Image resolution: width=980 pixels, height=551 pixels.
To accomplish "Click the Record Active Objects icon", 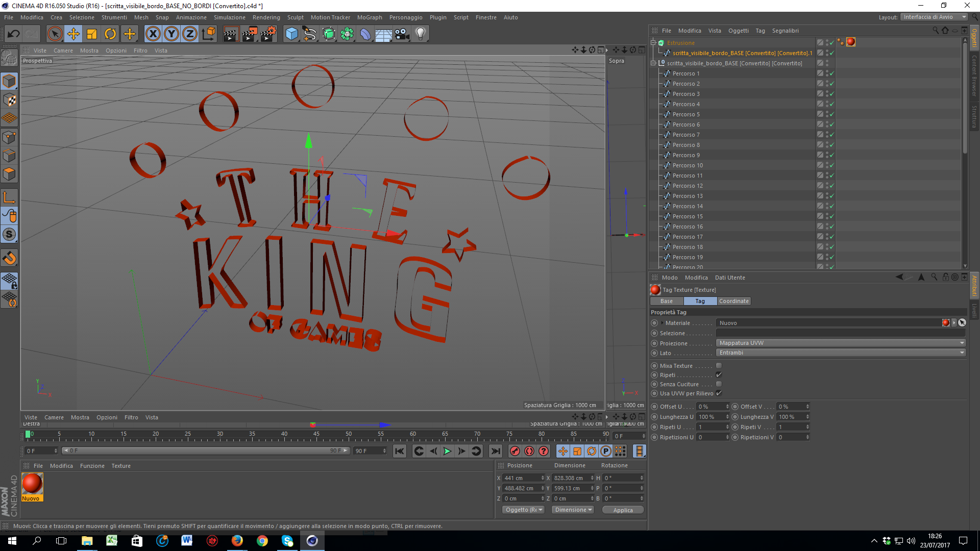I will tap(515, 451).
